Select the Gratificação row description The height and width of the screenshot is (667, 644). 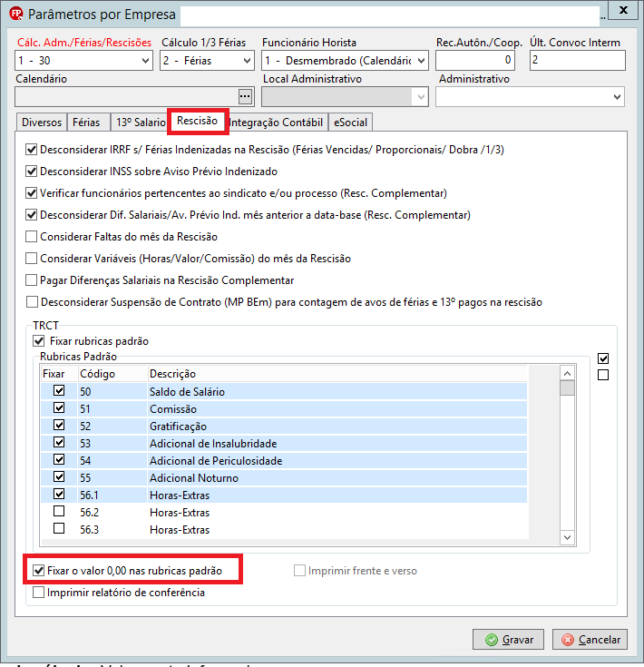click(178, 427)
